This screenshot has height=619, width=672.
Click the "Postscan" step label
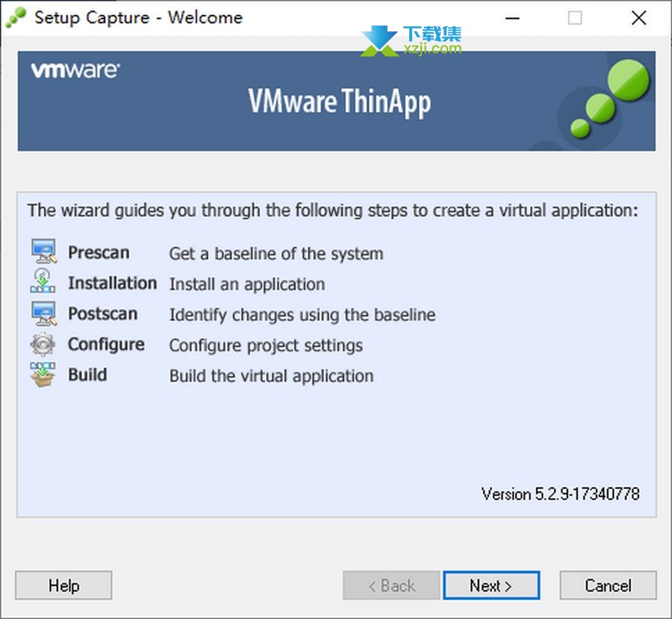(x=103, y=314)
